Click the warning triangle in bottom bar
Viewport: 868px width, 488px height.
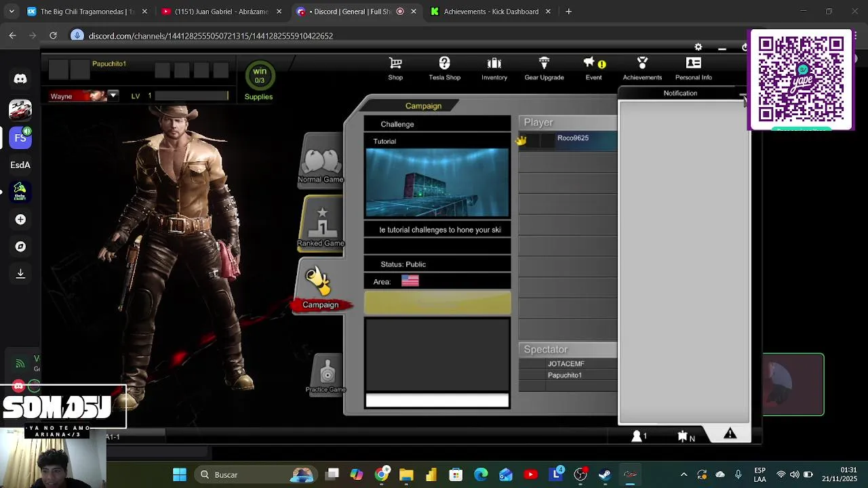(730, 434)
